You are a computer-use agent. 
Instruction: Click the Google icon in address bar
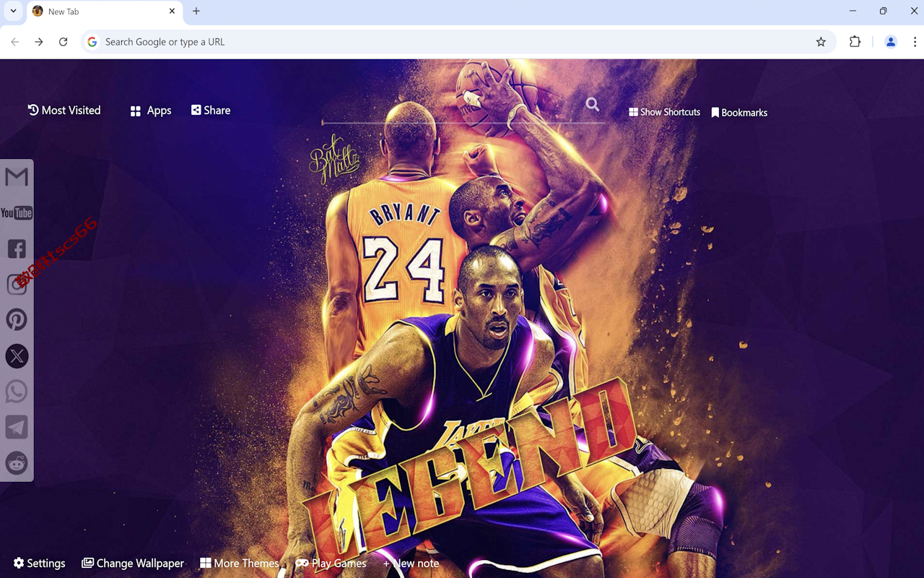point(92,42)
